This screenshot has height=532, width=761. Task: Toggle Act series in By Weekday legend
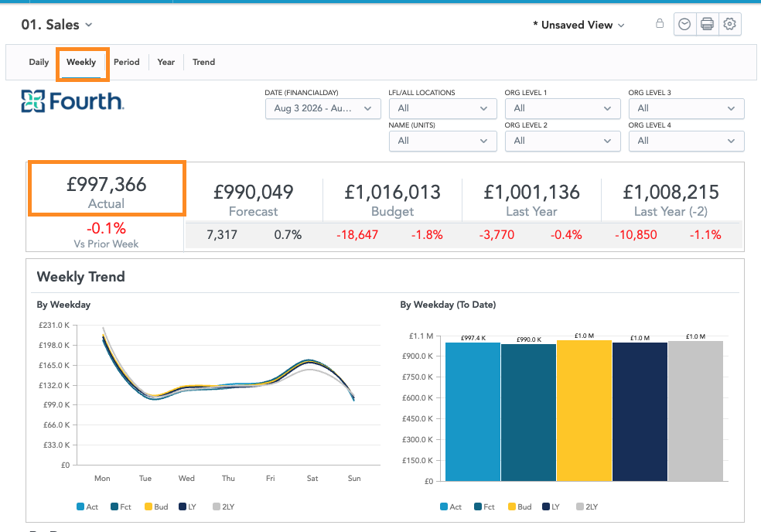87,506
